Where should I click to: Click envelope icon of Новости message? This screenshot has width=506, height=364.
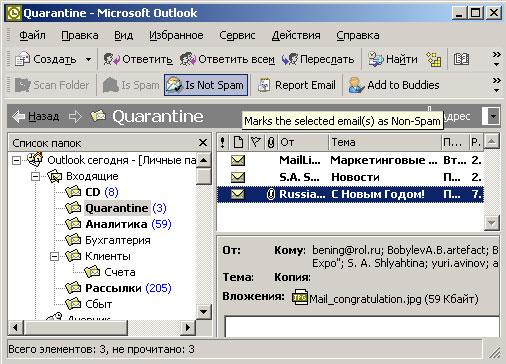238,177
